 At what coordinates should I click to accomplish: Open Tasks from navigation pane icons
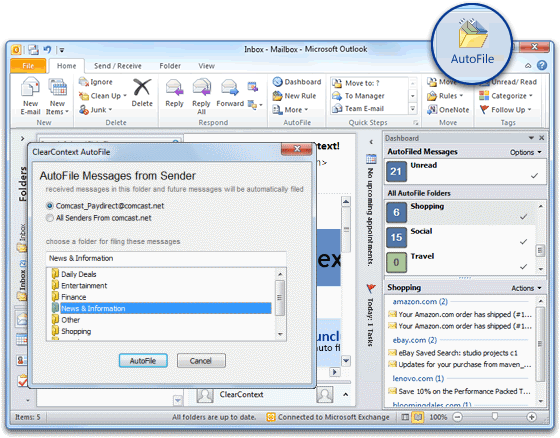(x=22, y=381)
